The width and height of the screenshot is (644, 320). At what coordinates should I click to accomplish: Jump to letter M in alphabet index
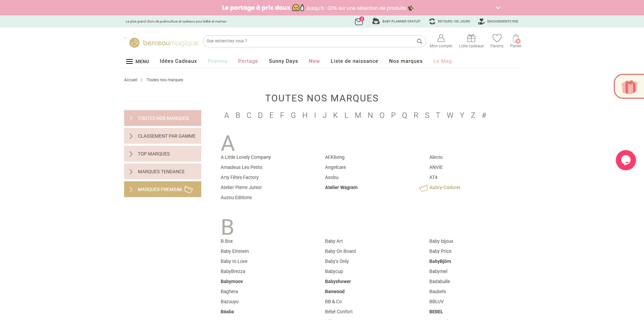[x=358, y=116]
